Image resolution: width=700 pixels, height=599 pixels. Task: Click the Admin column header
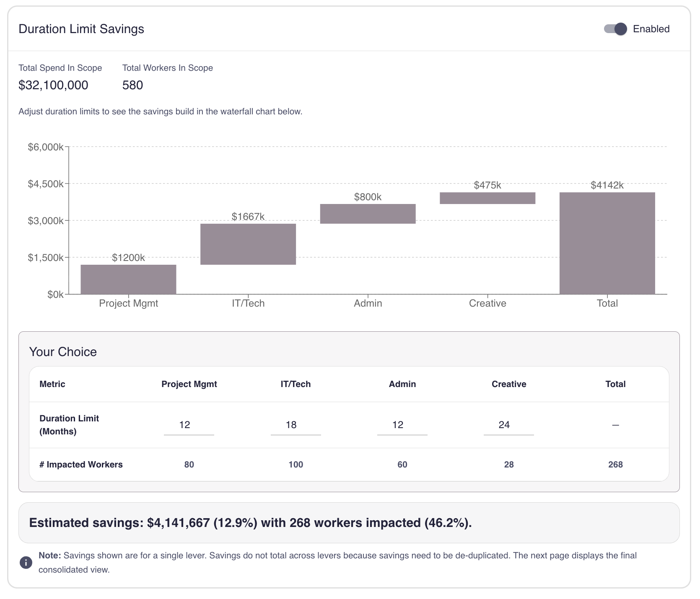[x=402, y=384]
